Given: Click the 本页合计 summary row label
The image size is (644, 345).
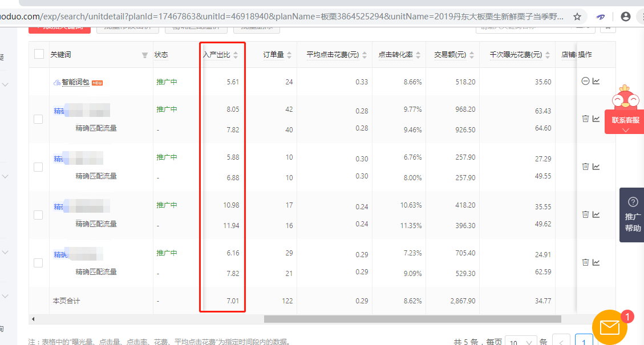Looking at the screenshot, I should 67,301.
